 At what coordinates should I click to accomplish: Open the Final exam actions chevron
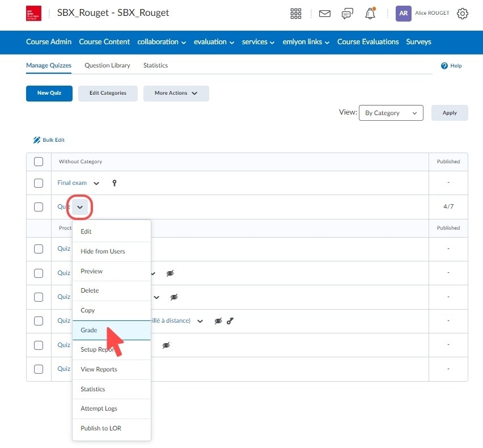click(96, 183)
